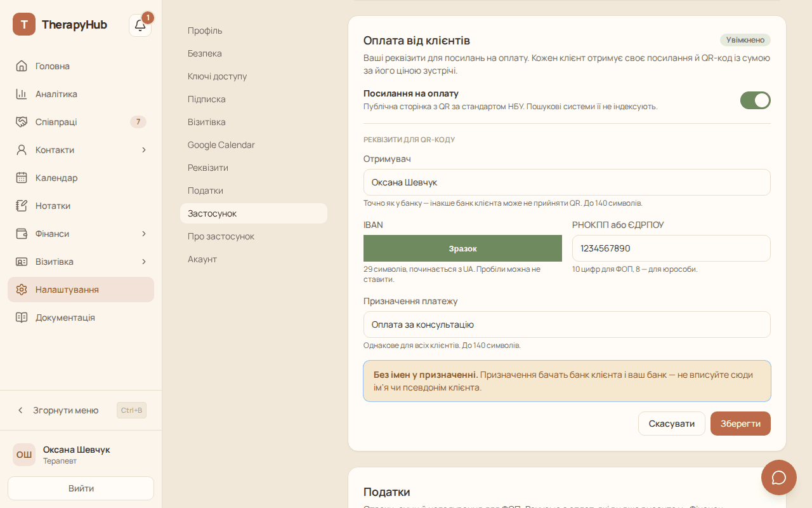The height and width of the screenshot is (508, 812).
Task: Click the Співпраці count badge 7
Action: click(138, 122)
